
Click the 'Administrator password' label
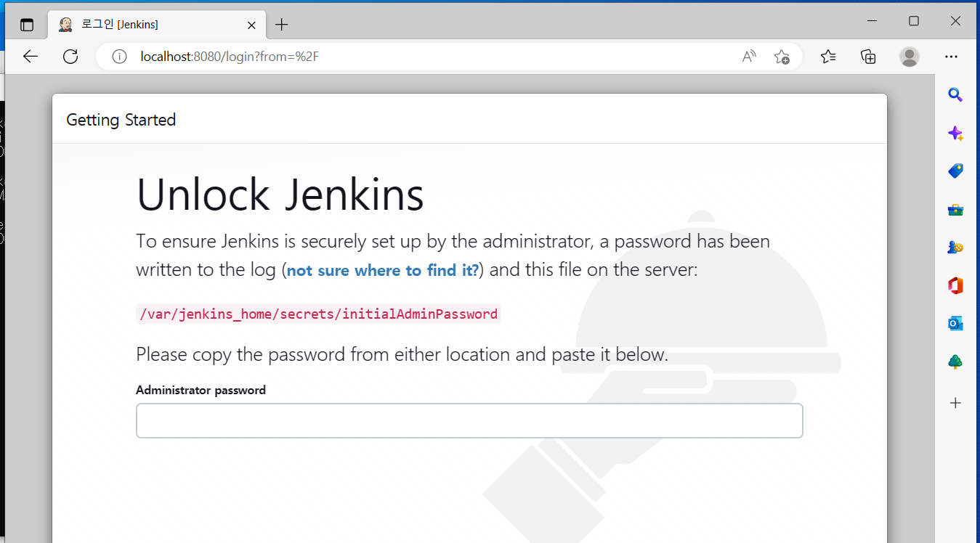pyautogui.click(x=201, y=391)
